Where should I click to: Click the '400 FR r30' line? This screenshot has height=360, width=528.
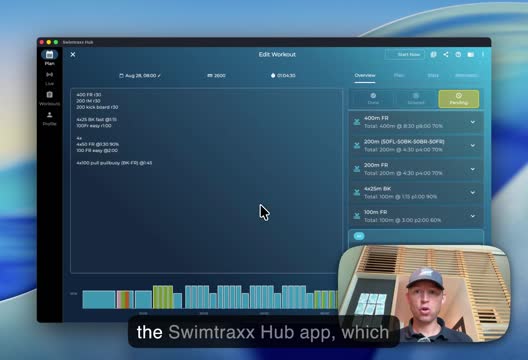[x=89, y=95]
